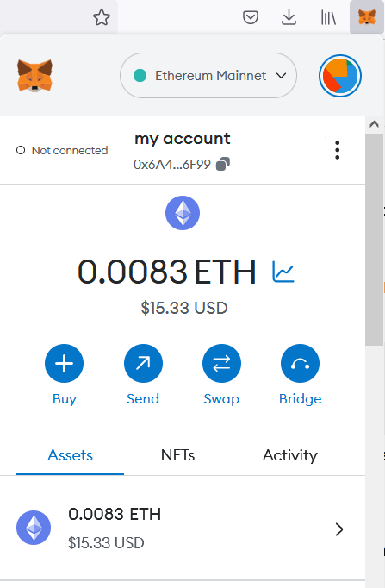This screenshot has width=385, height=588.
Task: Click the Swap arrows icon
Action: [x=221, y=363]
